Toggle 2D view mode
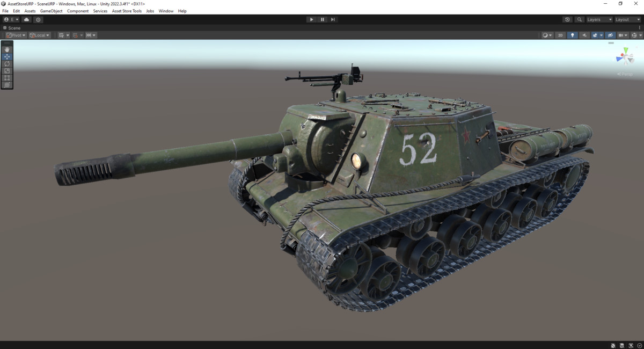Viewport: 644px width, 349px height. 560,35
